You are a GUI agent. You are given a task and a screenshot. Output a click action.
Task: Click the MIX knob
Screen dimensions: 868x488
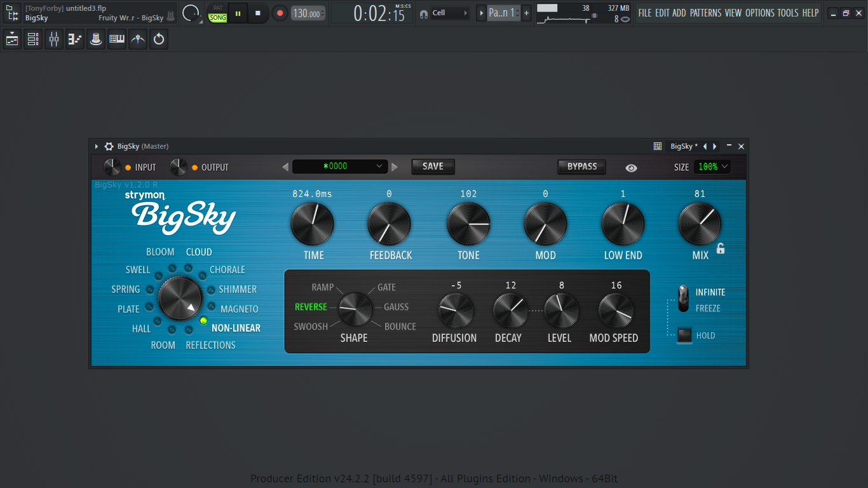(x=700, y=224)
